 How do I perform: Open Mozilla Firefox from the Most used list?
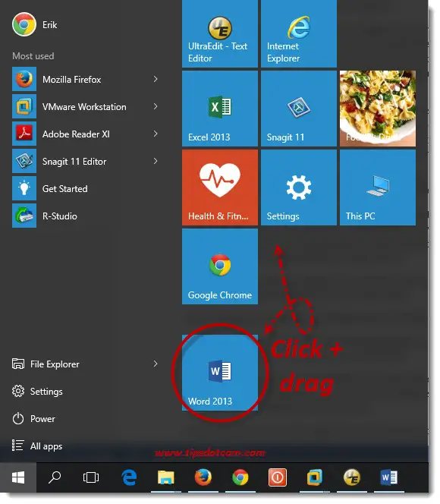86,79
